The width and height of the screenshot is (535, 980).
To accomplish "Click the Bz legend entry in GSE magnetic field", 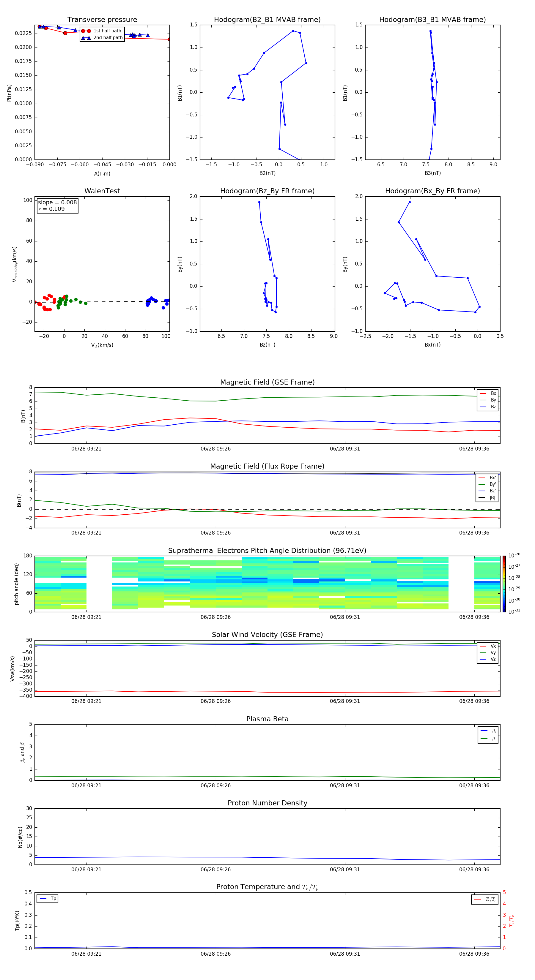I will point(488,407).
